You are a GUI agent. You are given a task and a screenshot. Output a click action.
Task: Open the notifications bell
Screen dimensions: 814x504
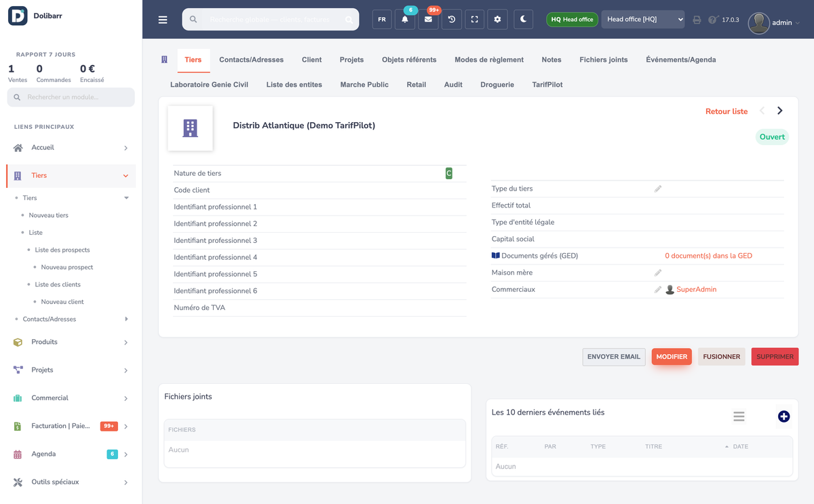(405, 20)
